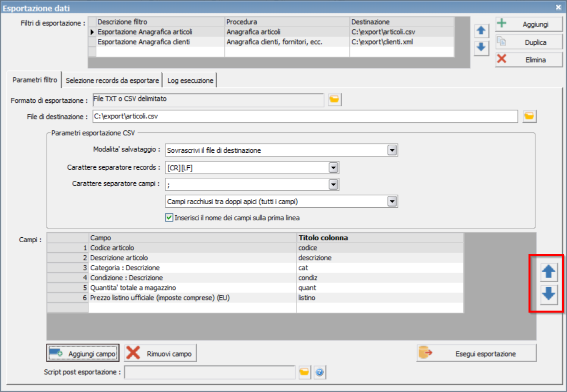
Task: Open Carattere separatore records dropdown
Action: point(333,168)
